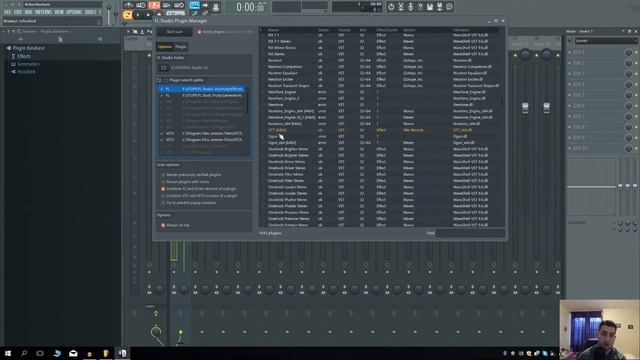Switch to Options tab in Plugin Manager
Viewport: 640px width, 360px height.
pos(164,47)
